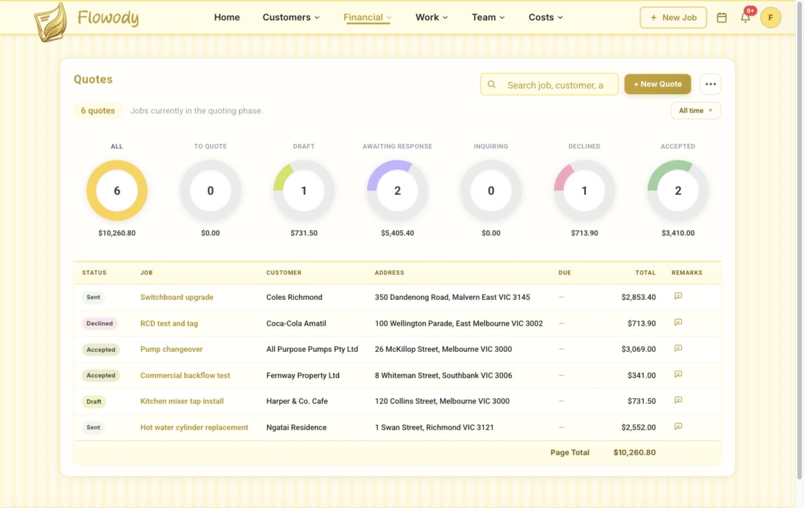Image resolution: width=812 pixels, height=508 pixels.
Task: Open remarks for Commercial backflow test
Action: point(678,374)
